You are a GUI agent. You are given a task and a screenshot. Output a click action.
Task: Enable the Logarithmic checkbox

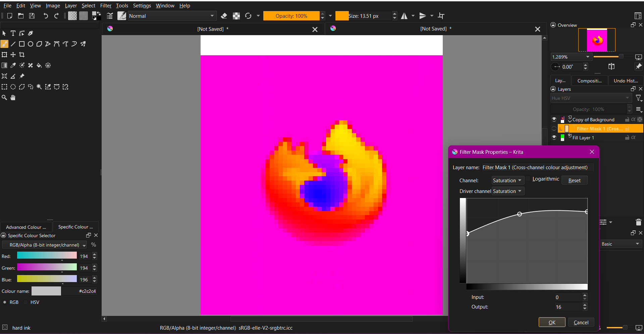528,179
